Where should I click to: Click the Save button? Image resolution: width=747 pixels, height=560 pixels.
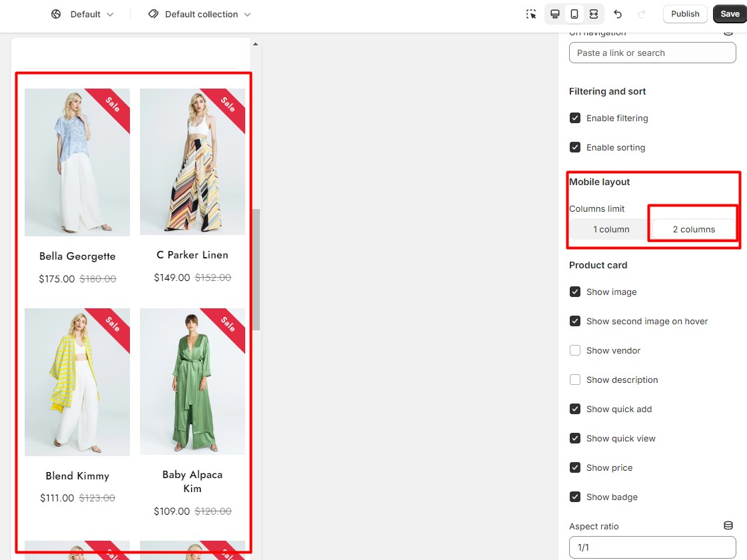[730, 14]
